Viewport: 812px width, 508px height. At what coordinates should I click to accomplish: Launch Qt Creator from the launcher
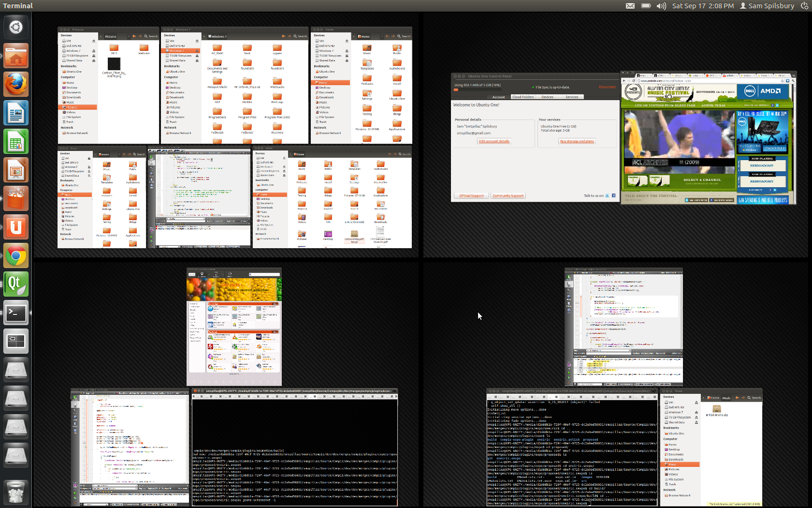pyautogui.click(x=16, y=284)
